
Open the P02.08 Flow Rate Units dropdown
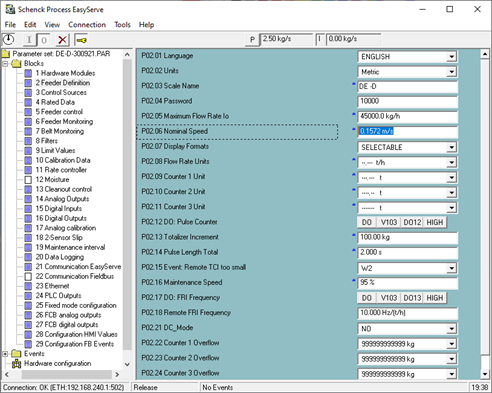click(451, 163)
